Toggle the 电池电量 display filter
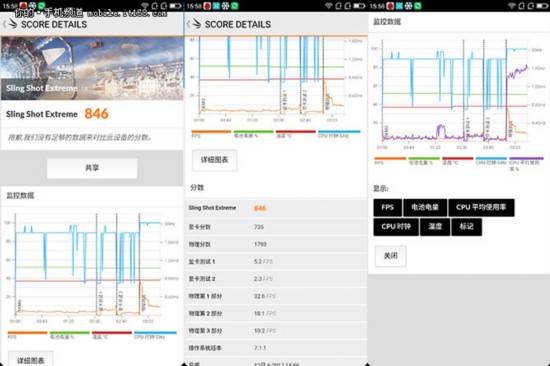The width and height of the screenshot is (550, 366). [x=425, y=207]
